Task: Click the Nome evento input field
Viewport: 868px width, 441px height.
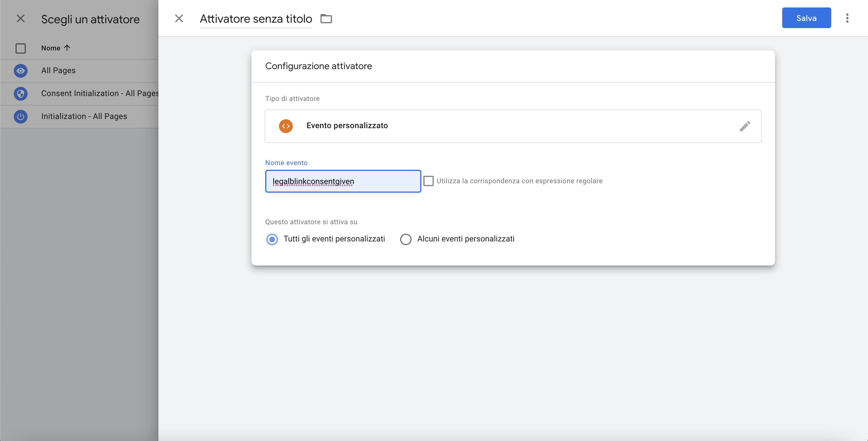Action: tap(343, 181)
